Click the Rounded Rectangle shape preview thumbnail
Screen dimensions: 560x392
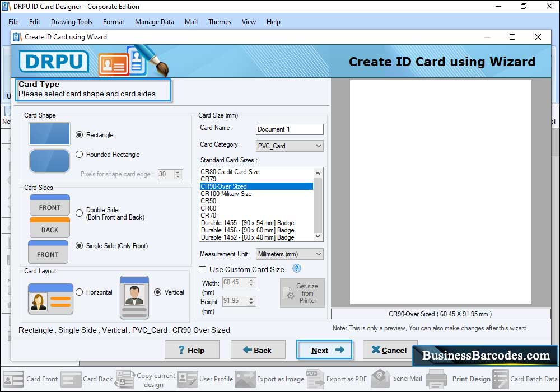(49, 161)
